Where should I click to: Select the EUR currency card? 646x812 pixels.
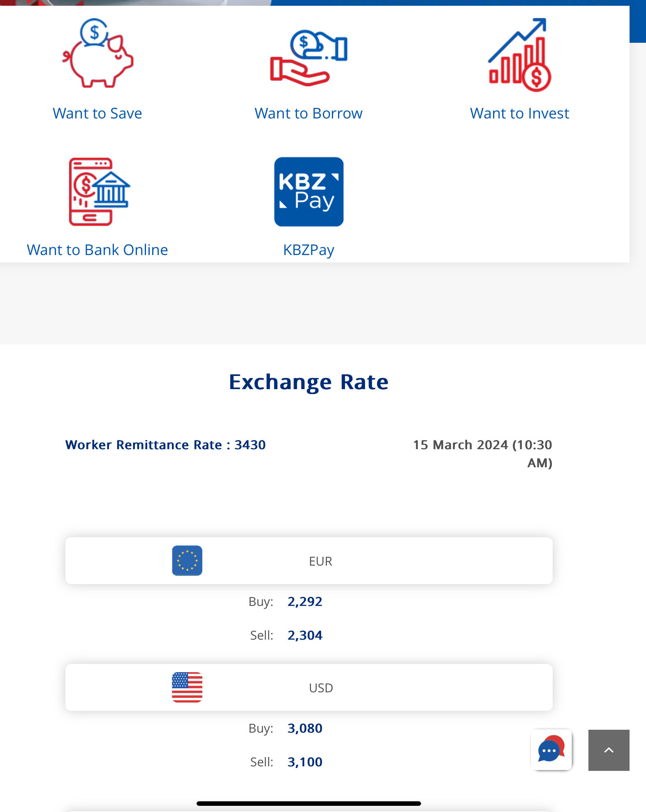(x=321, y=561)
